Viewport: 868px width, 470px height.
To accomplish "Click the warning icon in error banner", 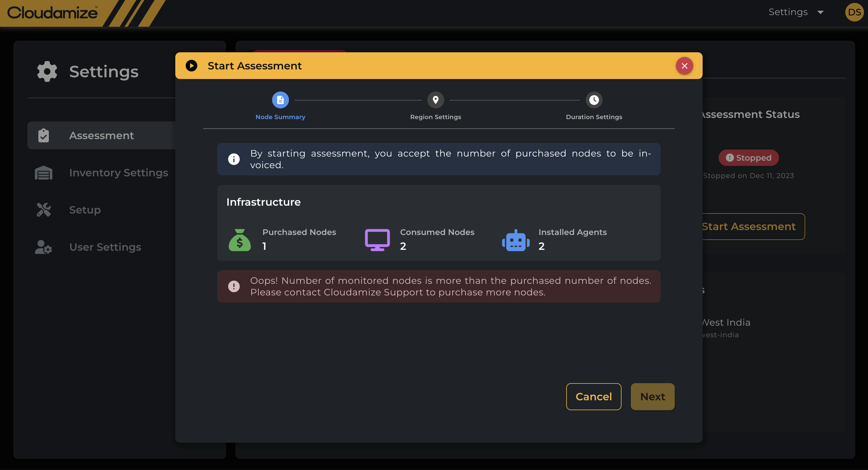I will tap(234, 286).
